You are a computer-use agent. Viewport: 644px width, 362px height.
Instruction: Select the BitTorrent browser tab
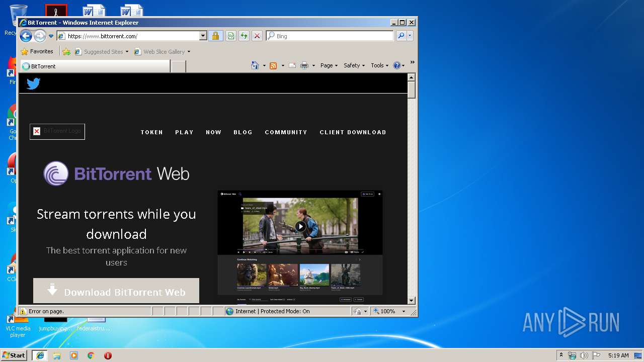pos(95,66)
